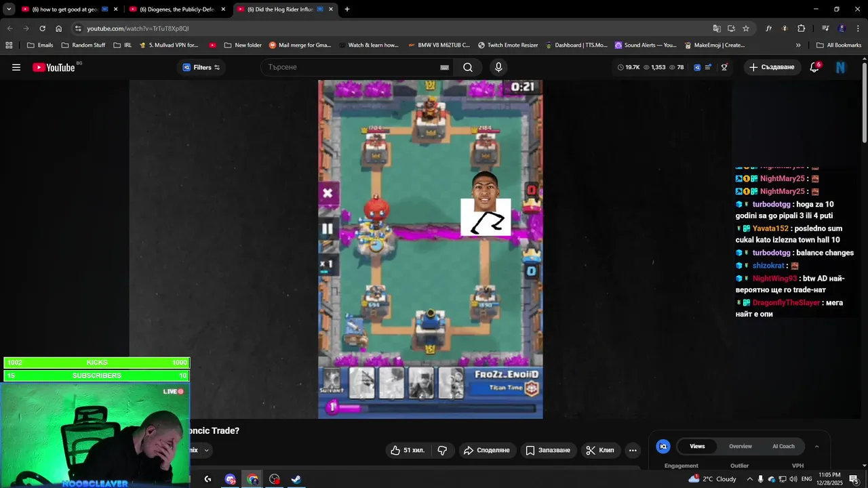Viewport: 868px width, 488px height.
Task: Open the apps grid shortcut
Action: click(9, 45)
